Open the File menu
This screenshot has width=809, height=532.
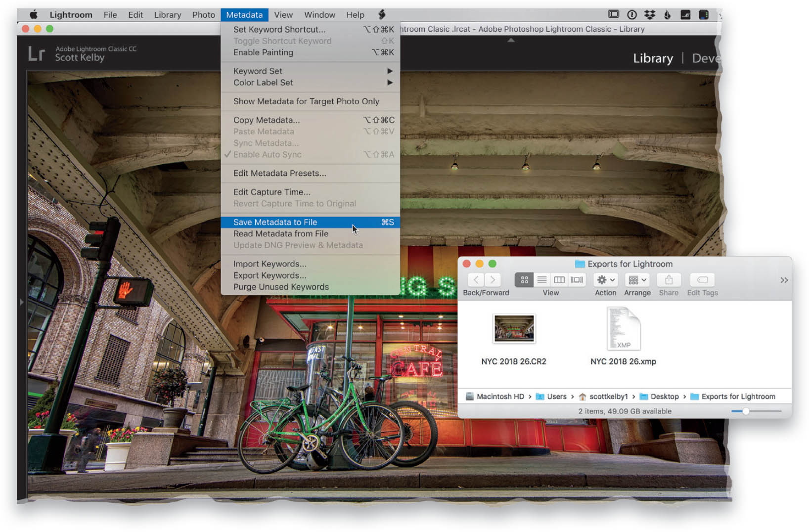coord(110,15)
